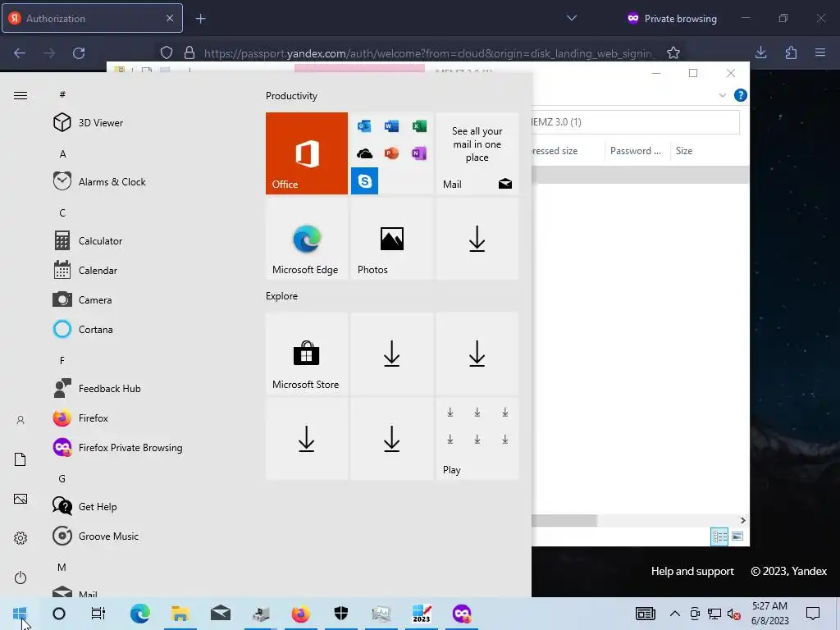840x630 pixels.
Task: Open Windows Security shield on taskbar
Action: click(341, 614)
